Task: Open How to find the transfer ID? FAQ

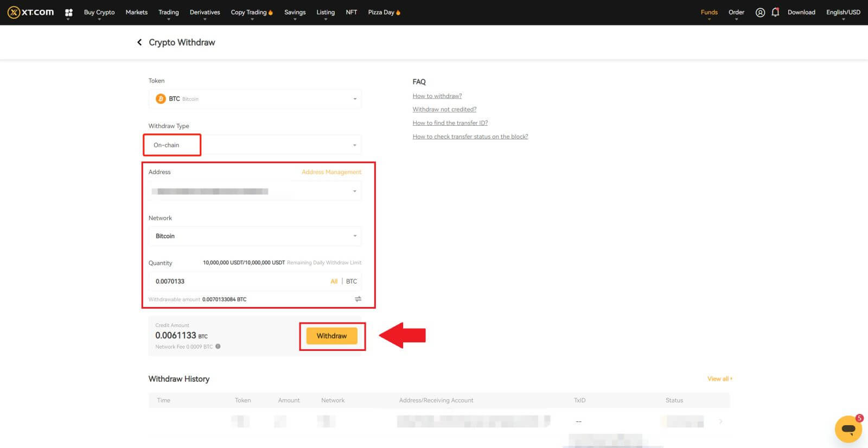Action: (450, 123)
